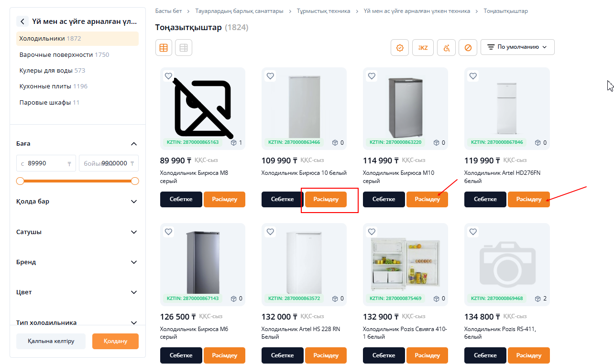The image size is (614, 364).
Task: Click Рәсімдеу for Pozis RS-411
Action: coord(528,355)
